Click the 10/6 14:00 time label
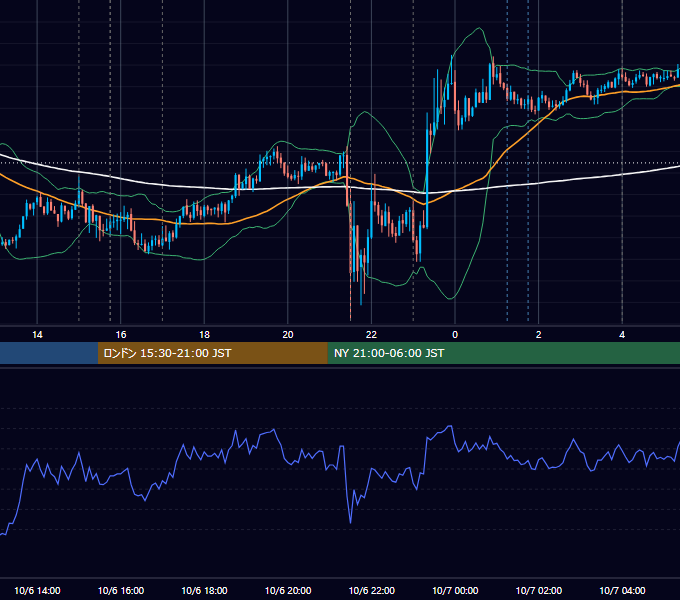 (37, 590)
